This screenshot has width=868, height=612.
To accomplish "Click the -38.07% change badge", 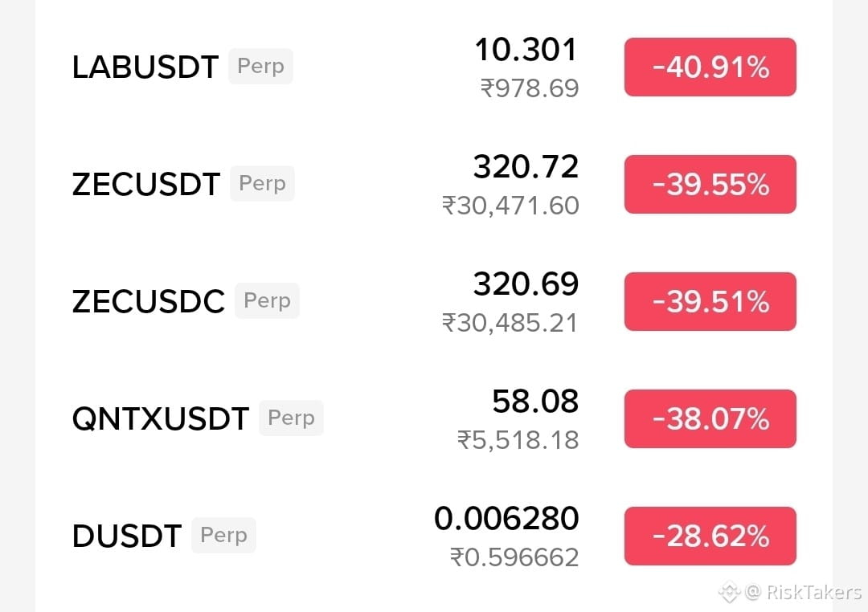I will [x=710, y=419].
